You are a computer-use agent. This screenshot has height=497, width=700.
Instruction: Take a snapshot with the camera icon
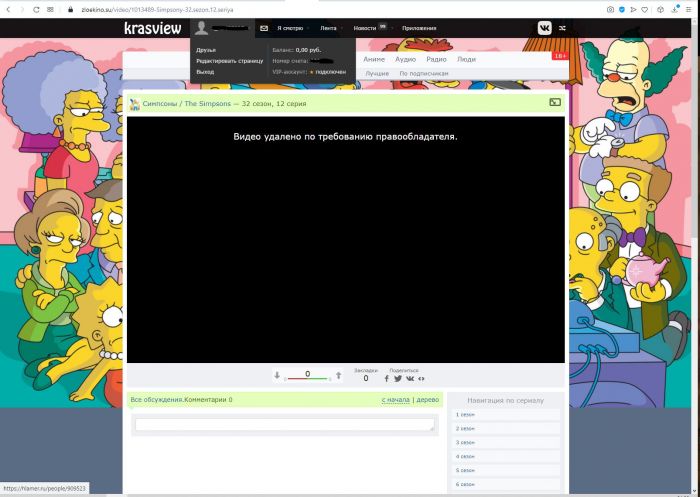[610, 9]
